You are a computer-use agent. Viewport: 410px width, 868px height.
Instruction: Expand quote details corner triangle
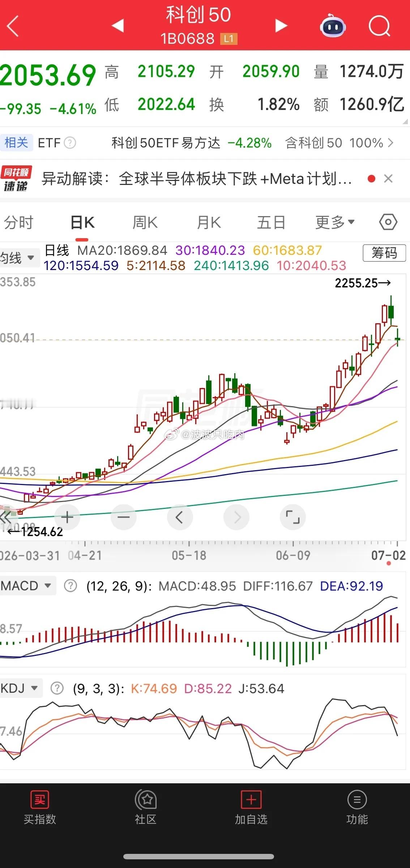point(405,122)
